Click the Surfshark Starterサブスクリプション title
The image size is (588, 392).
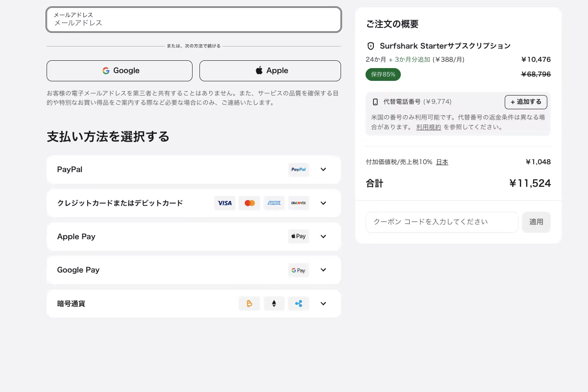pos(445,46)
